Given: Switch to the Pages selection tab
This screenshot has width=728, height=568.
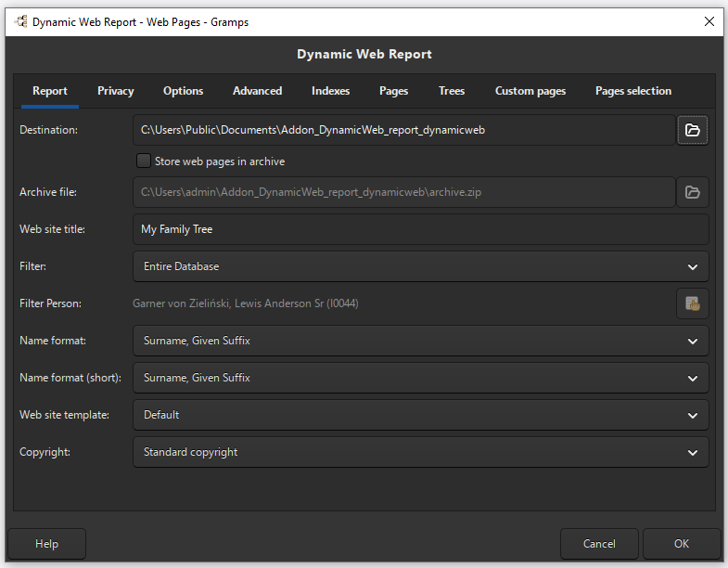Looking at the screenshot, I should click(x=633, y=91).
